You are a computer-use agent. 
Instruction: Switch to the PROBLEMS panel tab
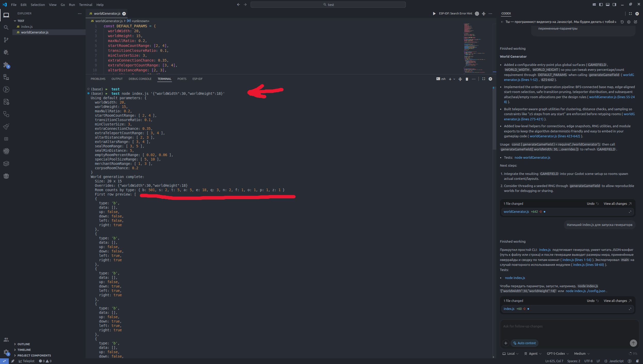click(98, 79)
